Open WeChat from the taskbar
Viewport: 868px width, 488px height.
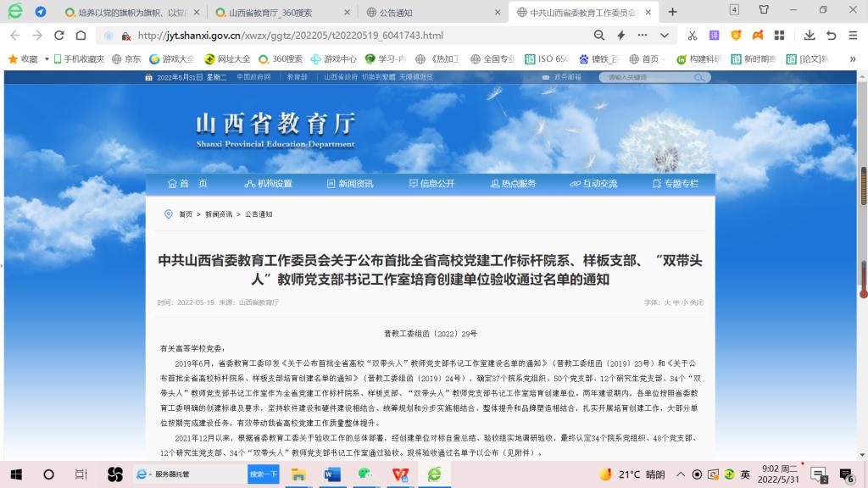pyautogui.click(x=365, y=474)
